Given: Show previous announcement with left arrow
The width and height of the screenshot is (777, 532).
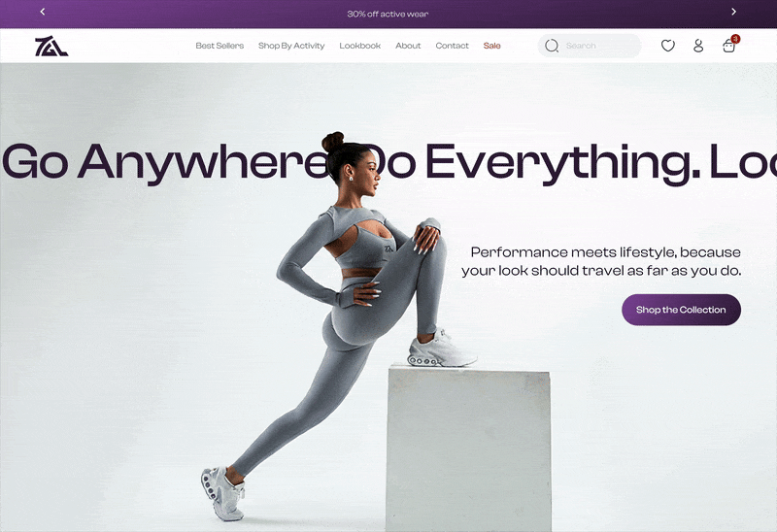Looking at the screenshot, I should 43,12.
